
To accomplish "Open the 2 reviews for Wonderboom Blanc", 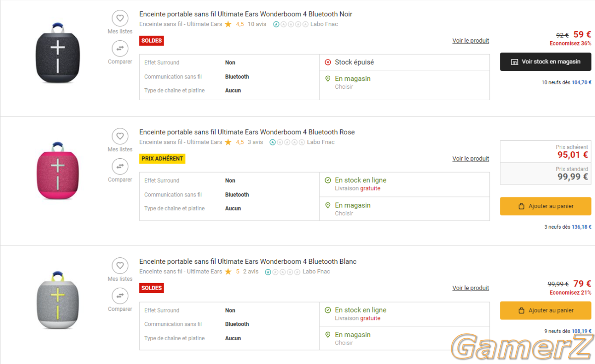I will pos(251,271).
